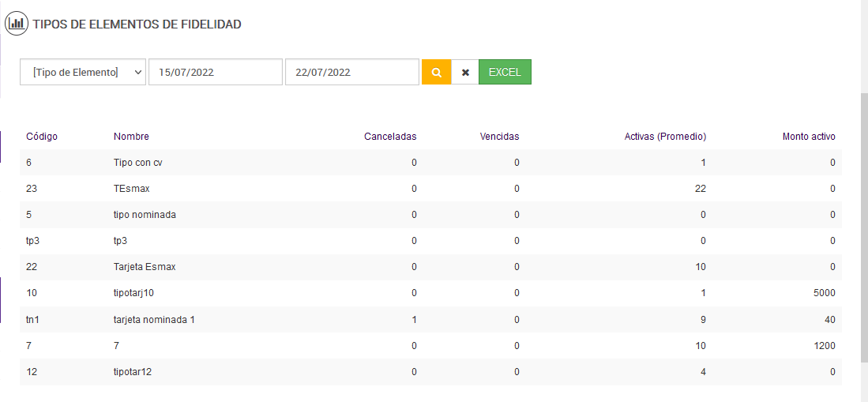The width and height of the screenshot is (868, 402).
Task: Click the bar chart report icon
Action: pyautogui.click(x=16, y=24)
